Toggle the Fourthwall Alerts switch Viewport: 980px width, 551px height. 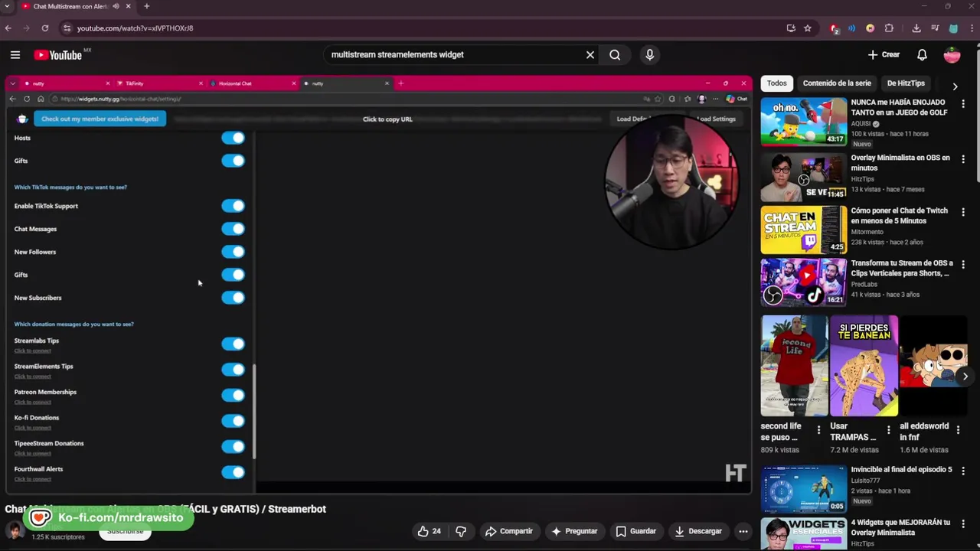click(233, 472)
